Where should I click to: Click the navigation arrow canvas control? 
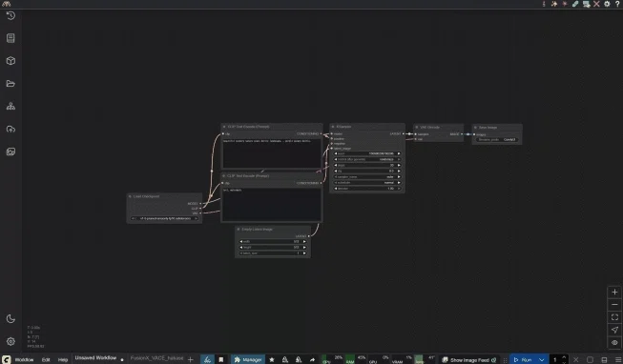tap(614, 330)
